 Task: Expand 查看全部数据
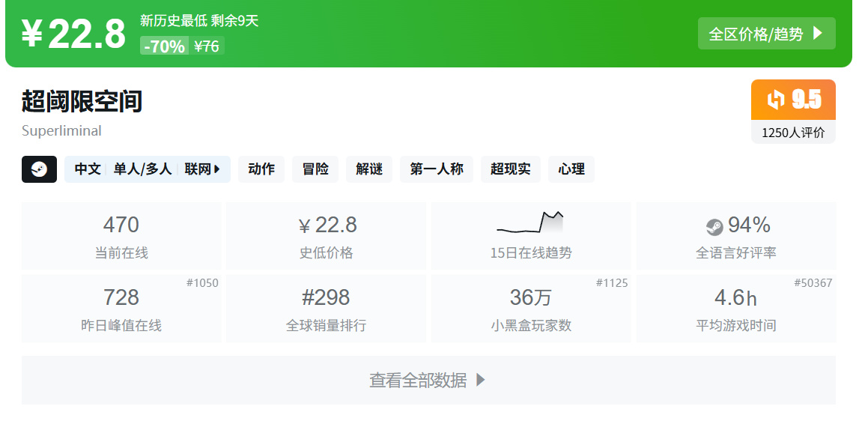(x=428, y=380)
